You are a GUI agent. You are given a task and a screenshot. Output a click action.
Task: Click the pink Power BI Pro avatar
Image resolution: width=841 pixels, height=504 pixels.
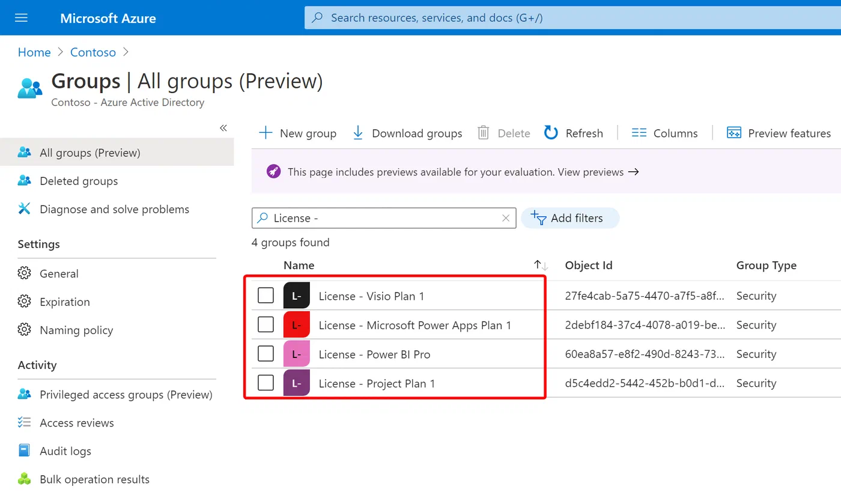[296, 354]
